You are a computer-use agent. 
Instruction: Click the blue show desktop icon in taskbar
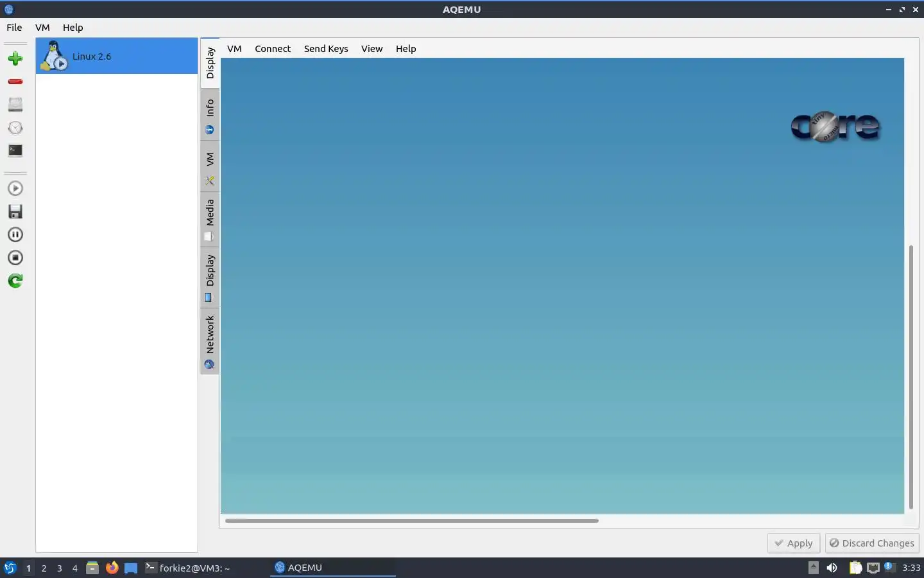[x=131, y=568]
